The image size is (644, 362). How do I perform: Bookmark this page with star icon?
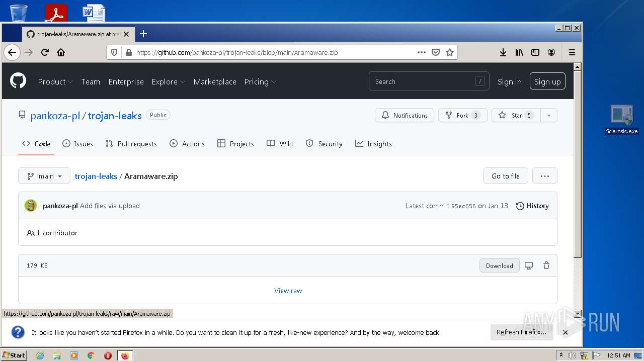pyautogui.click(x=450, y=52)
